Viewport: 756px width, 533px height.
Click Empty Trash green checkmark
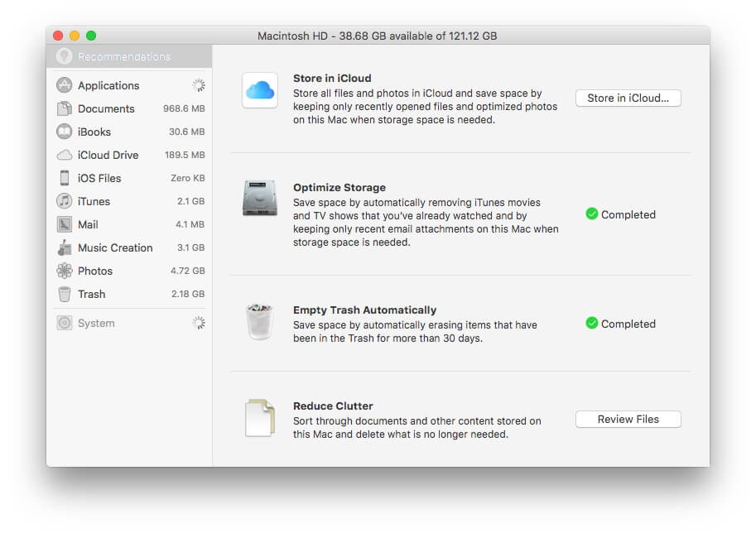591,323
